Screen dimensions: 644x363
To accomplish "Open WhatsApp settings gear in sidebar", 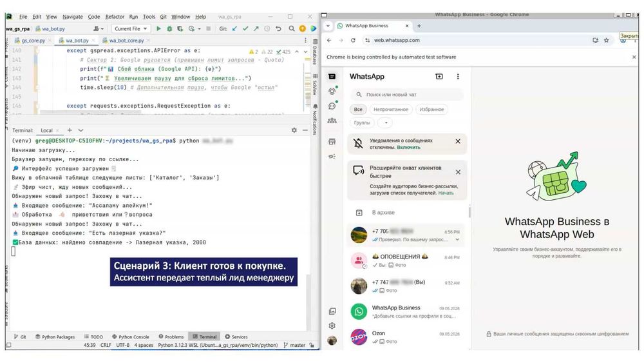I will (332, 326).
